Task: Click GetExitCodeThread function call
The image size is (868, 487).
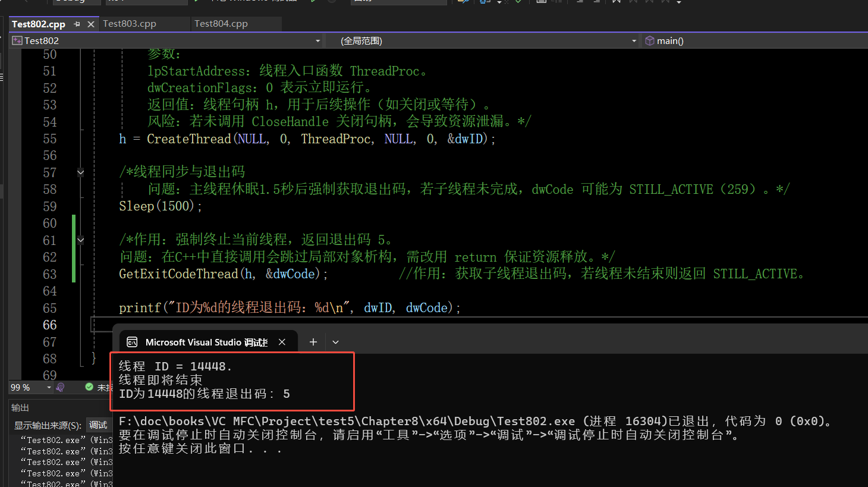Action: click(x=178, y=274)
